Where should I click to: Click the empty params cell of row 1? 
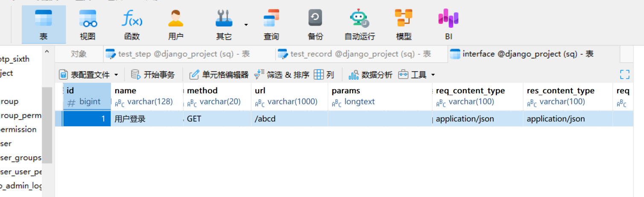click(380, 119)
